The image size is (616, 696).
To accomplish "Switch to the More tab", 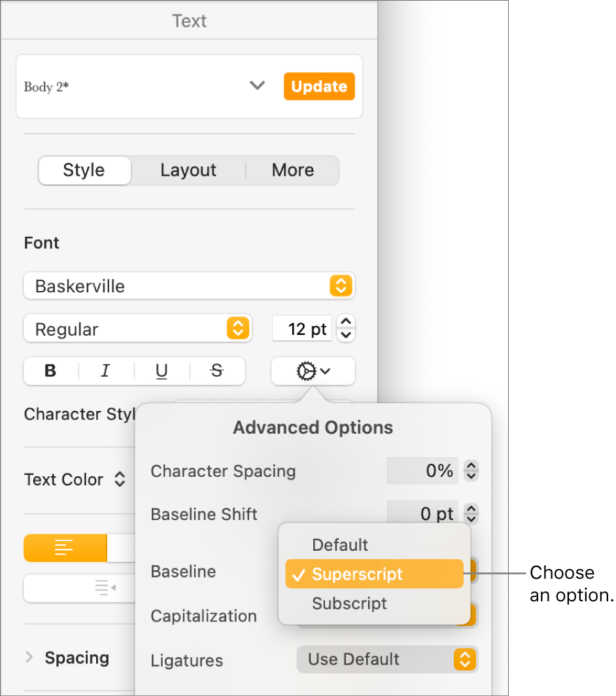I will [292, 170].
